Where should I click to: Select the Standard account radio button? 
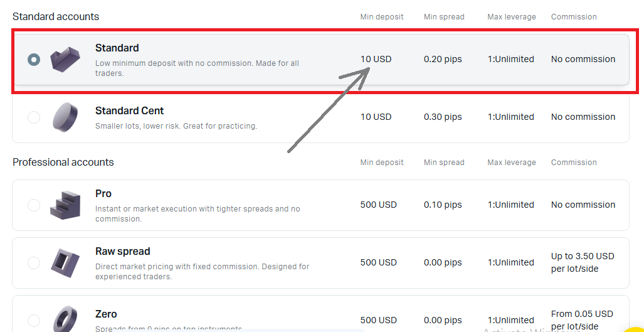tap(34, 59)
